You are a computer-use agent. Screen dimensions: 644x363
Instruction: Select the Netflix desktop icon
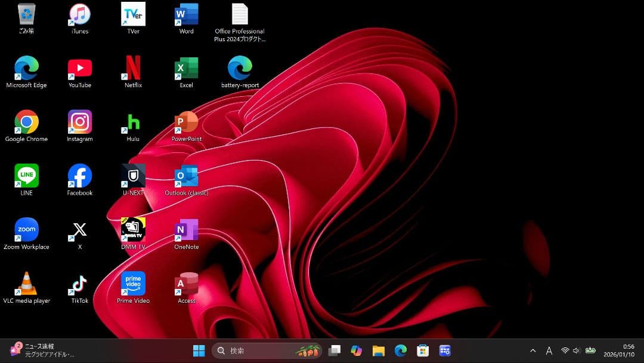[x=133, y=68]
